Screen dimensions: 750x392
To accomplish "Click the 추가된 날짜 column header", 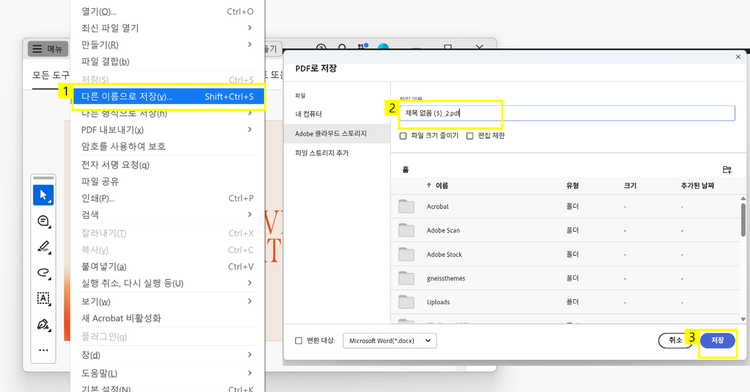I will [x=697, y=185].
